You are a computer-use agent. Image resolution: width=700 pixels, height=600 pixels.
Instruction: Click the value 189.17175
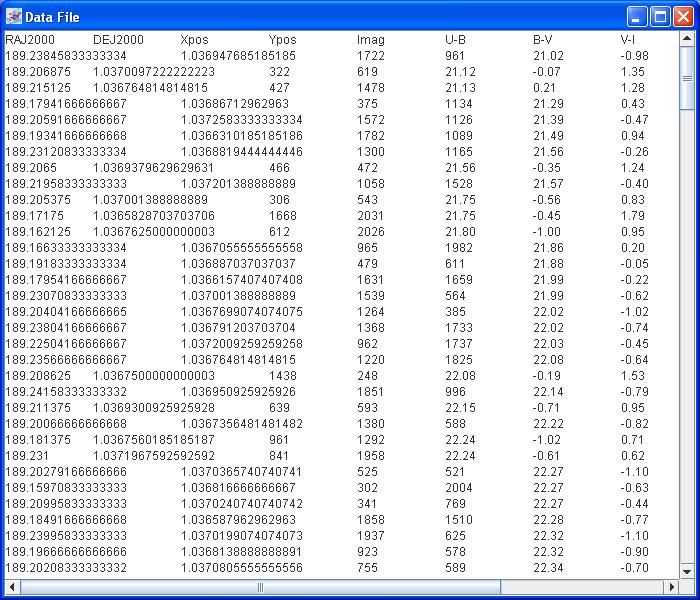[x=34, y=217]
